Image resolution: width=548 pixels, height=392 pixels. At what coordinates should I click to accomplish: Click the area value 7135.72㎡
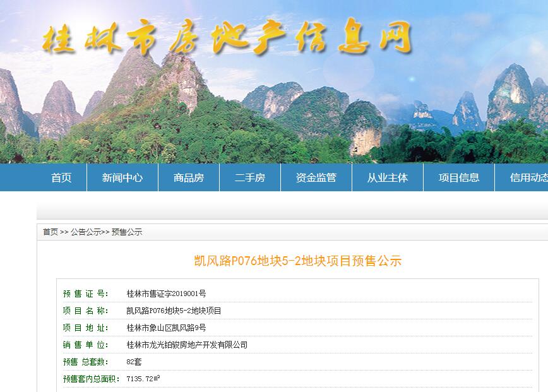[x=143, y=379]
